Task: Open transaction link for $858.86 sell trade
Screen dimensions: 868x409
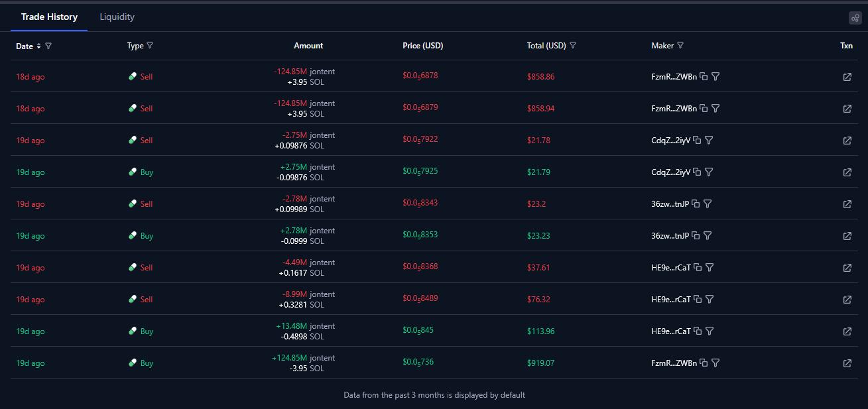Action: point(847,77)
